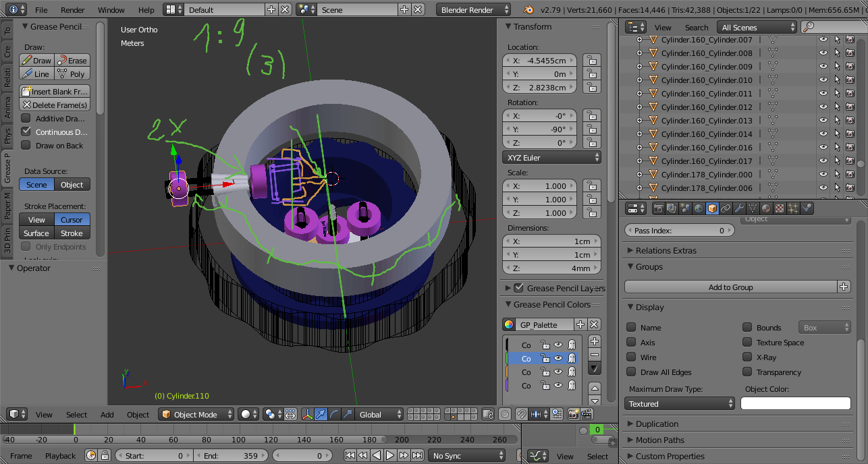Open the Texture properties tab (checker icon)
The image size is (868, 464).
click(780, 208)
